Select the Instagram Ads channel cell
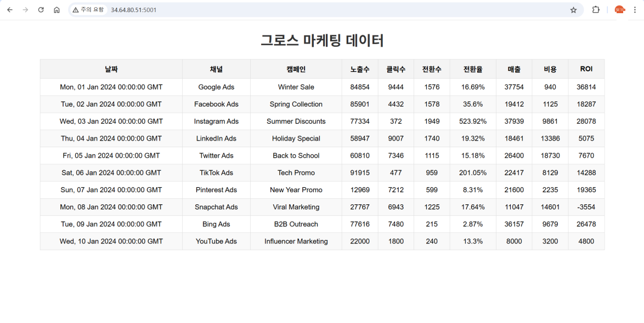Image resolution: width=644 pixels, height=323 pixels. (217, 121)
